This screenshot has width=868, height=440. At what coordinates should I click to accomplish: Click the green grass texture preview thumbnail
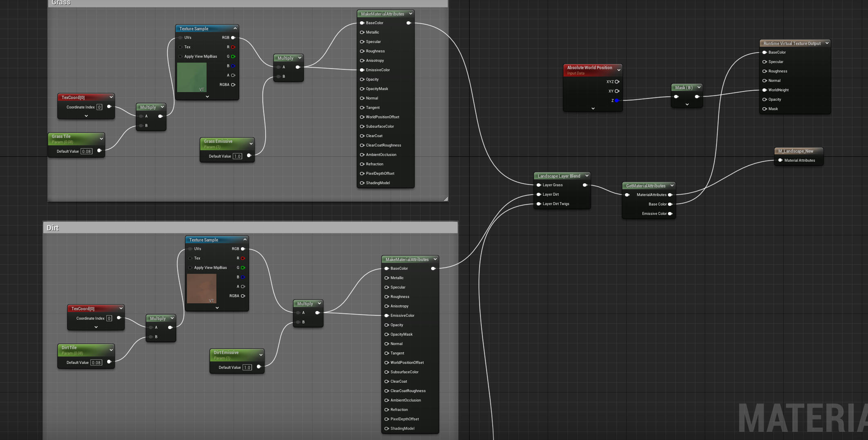tap(192, 77)
